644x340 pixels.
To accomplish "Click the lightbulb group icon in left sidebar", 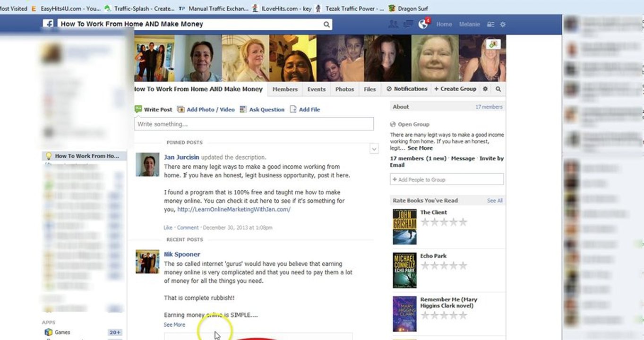I will (48, 156).
